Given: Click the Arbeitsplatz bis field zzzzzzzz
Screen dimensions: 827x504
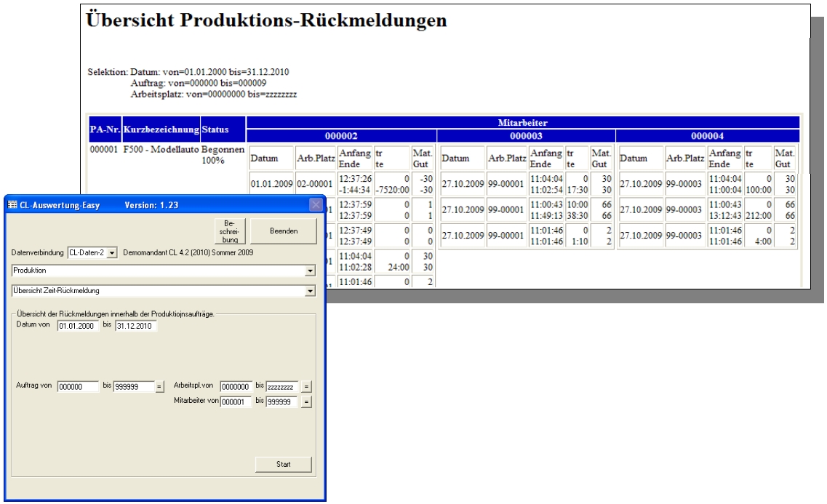Looking at the screenshot, I should pyautogui.click(x=282, y=386).
